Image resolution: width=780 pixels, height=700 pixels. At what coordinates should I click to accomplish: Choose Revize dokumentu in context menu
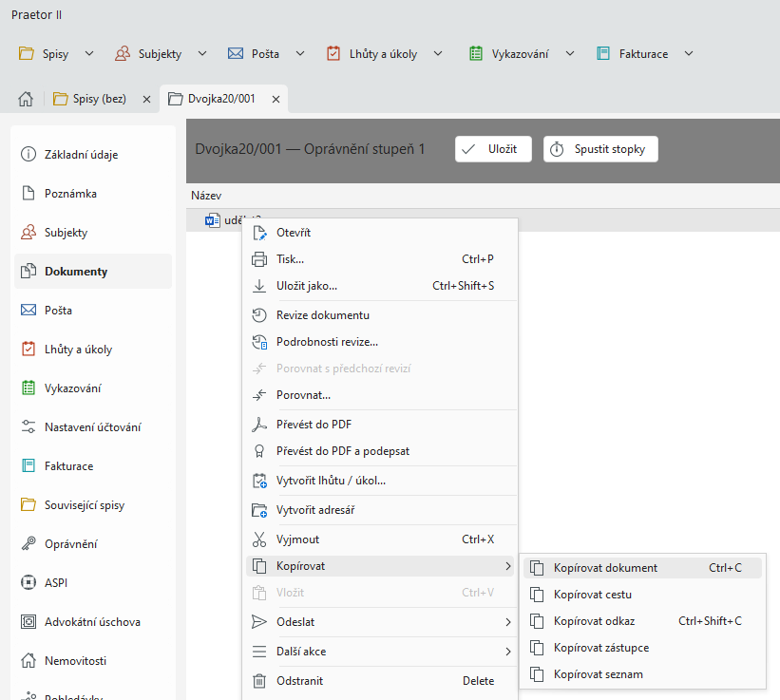pos(322,315)
